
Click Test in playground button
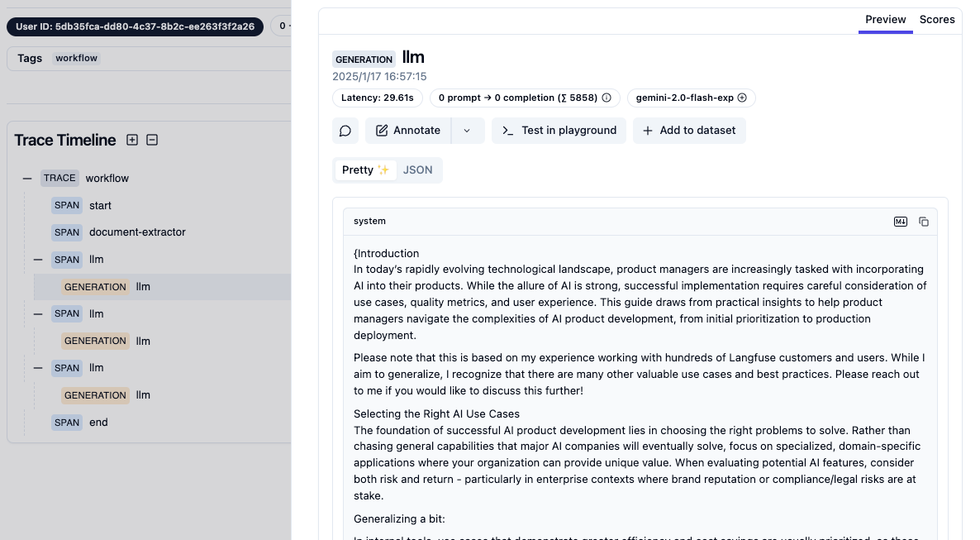point(559,131)
